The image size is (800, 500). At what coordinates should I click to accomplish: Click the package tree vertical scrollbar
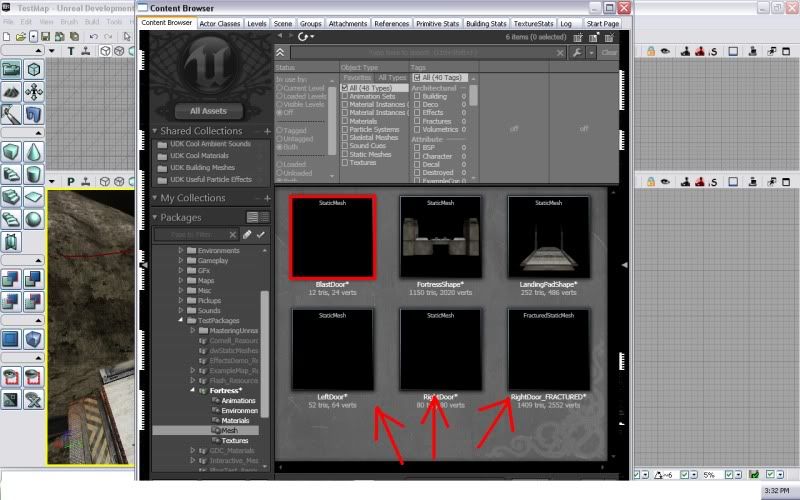(264, 352)
